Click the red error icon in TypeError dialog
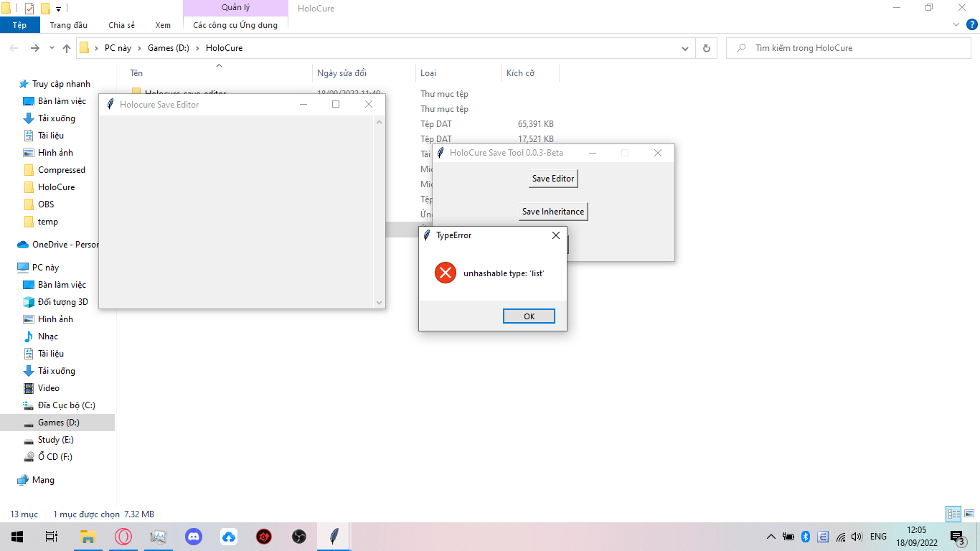The width and height of the screenshot is (980, 551). (x=445, y=273)
